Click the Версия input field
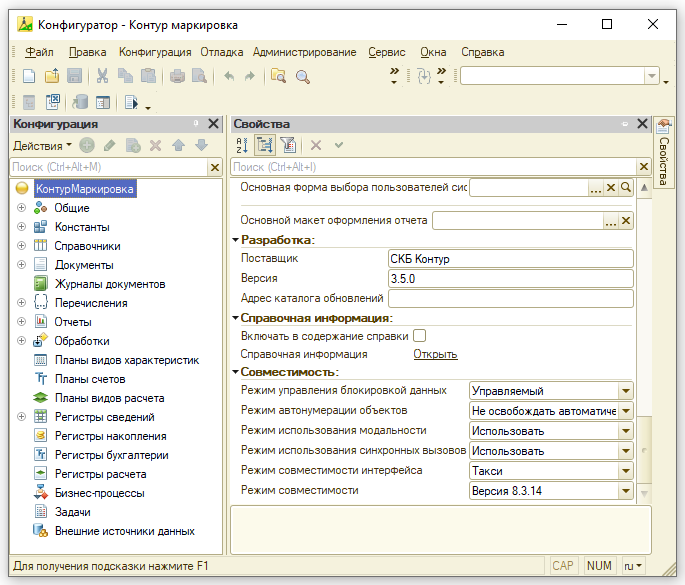685x585 pixels. pyautogui.click(x=510, y=278)
